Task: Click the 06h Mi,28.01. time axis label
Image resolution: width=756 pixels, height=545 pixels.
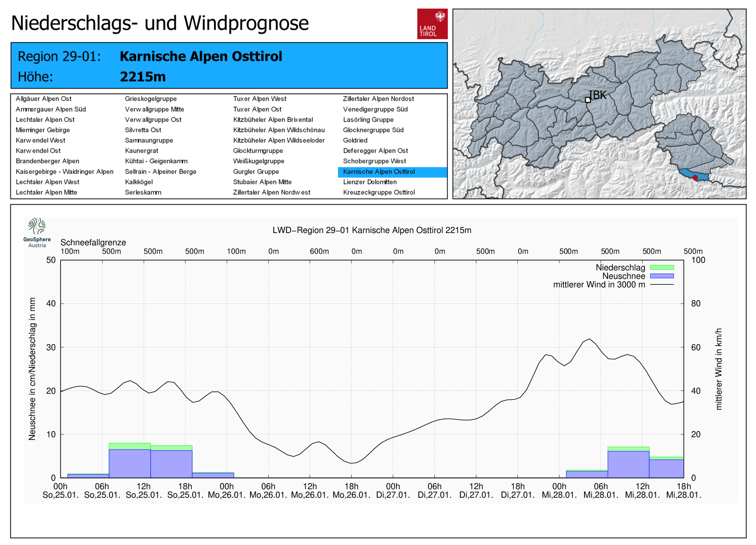Action: pos(601,491)
